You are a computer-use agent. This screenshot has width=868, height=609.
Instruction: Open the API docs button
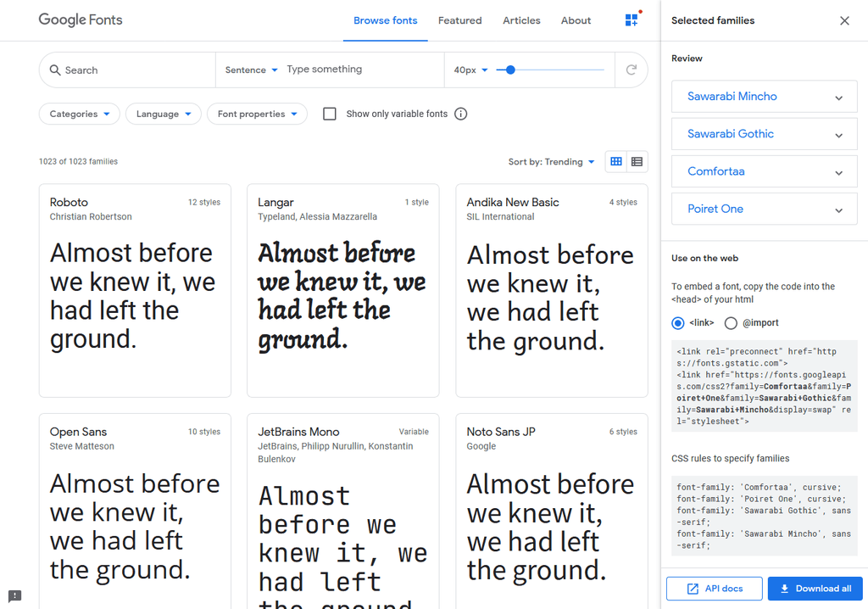(714, 589)
